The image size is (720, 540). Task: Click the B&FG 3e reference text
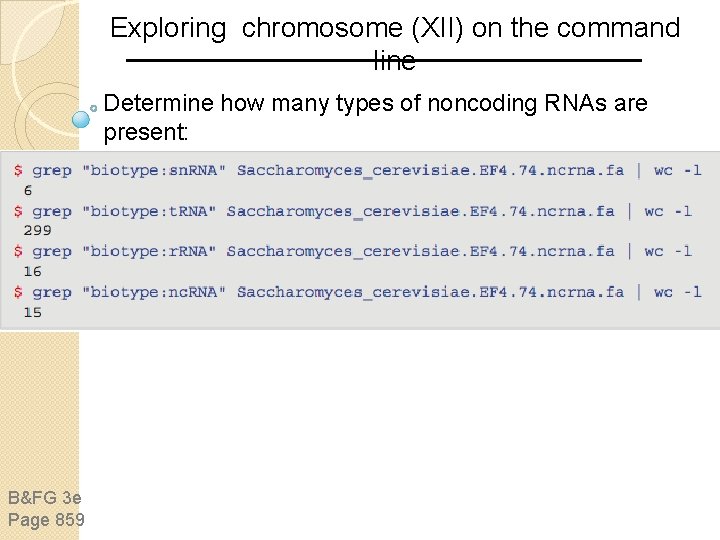pyautogui.click(x=44, y=498)
